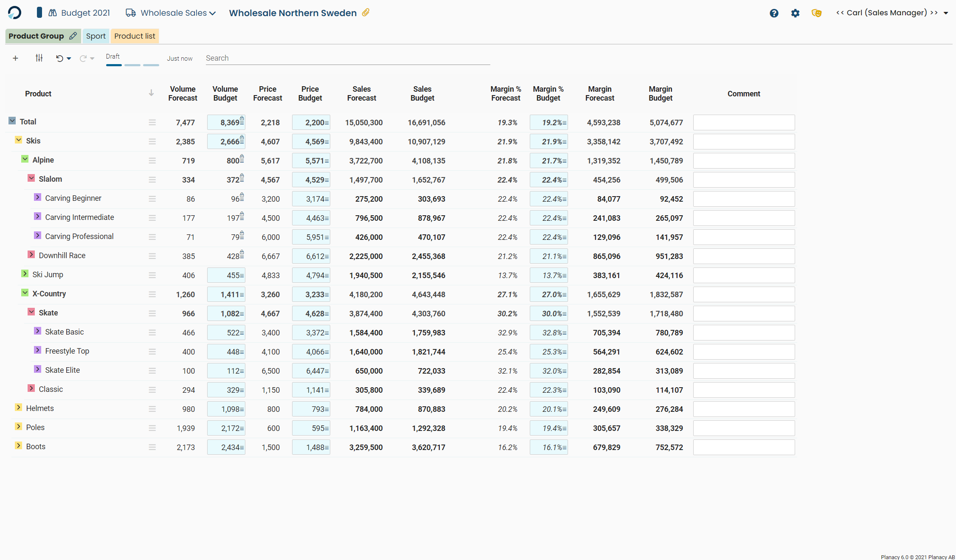The width and height of the screenshot is (956, 560).
Task: Open the Wholesale Sales dropdown
Action: click(x=213, y=13)
